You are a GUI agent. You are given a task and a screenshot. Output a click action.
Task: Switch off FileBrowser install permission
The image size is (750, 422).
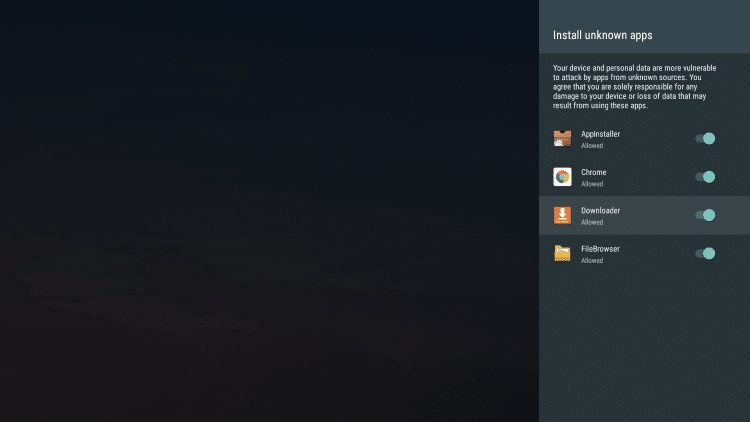pyautogui.click(x=705, y=253)
